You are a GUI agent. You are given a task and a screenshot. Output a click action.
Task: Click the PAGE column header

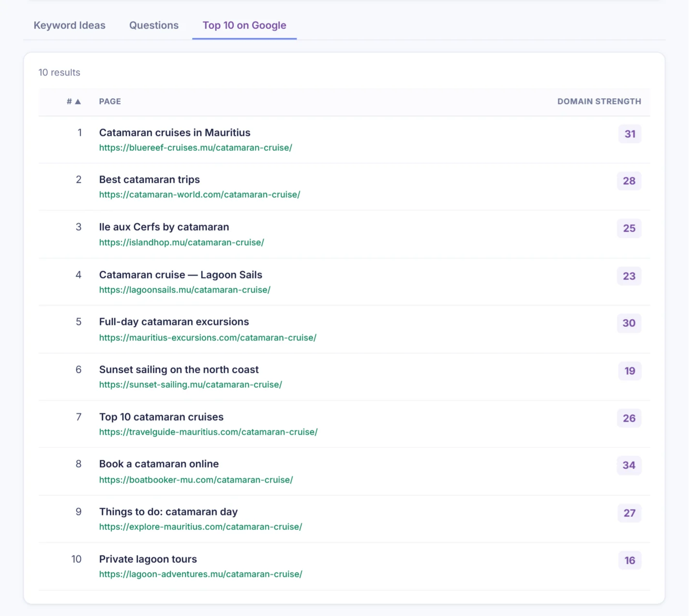pos(110,102)
